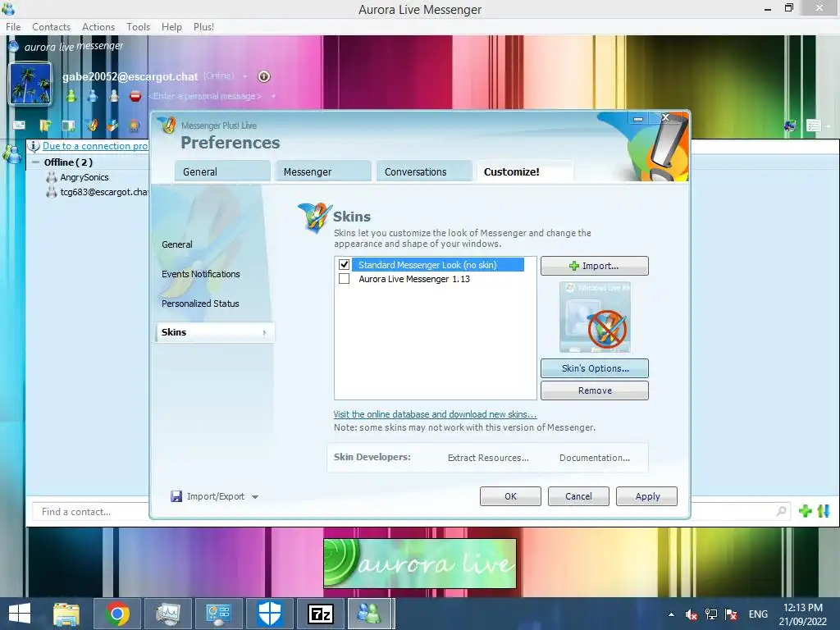The height and width of the screenshot is (630, 840).
Task: Click OK in Preferences
Action: (510, 496)
